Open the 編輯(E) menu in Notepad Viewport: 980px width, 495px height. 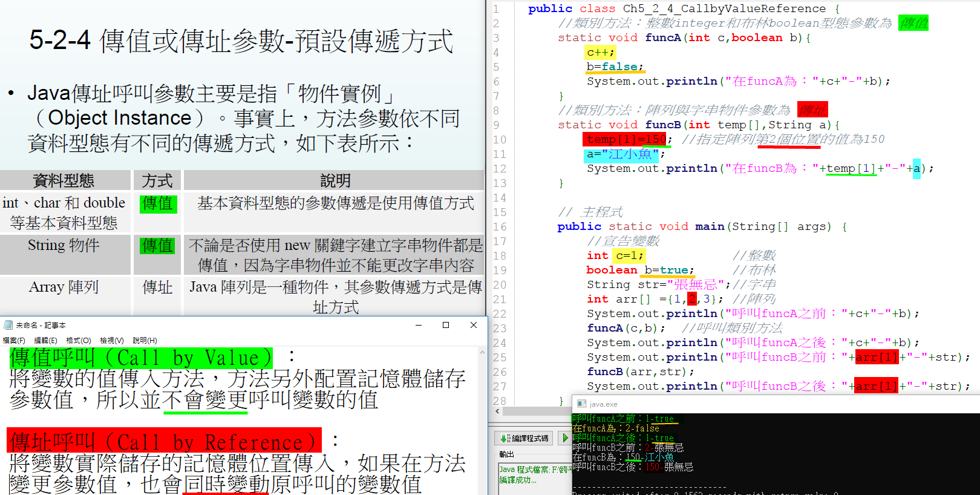tap(45, 341)
